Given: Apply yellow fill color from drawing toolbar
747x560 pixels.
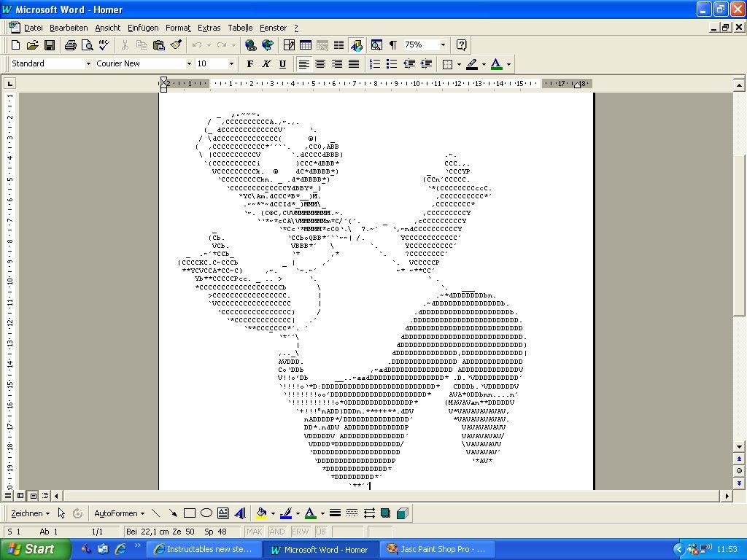Looking at the screenshot, I should click(x=262, y=513).
